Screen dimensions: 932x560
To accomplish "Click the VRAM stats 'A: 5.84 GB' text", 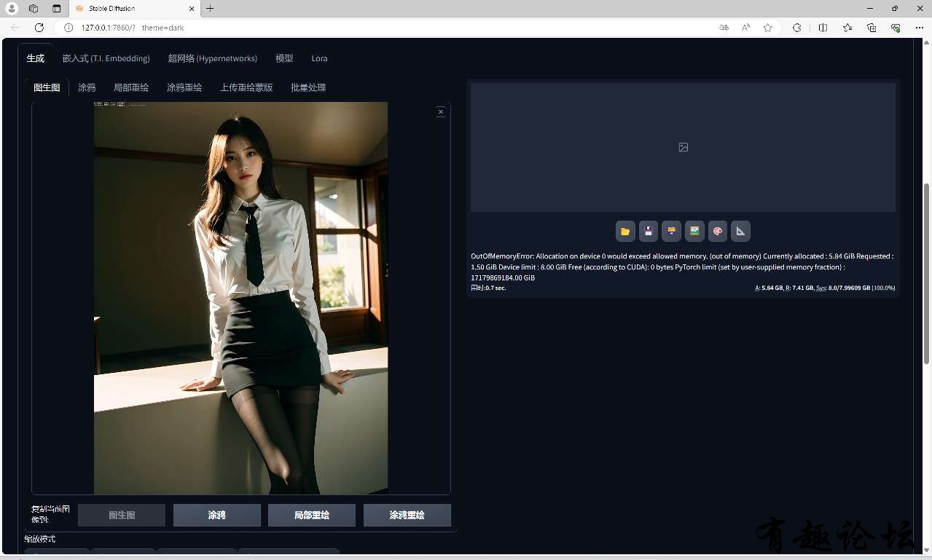I will point(769,288).
